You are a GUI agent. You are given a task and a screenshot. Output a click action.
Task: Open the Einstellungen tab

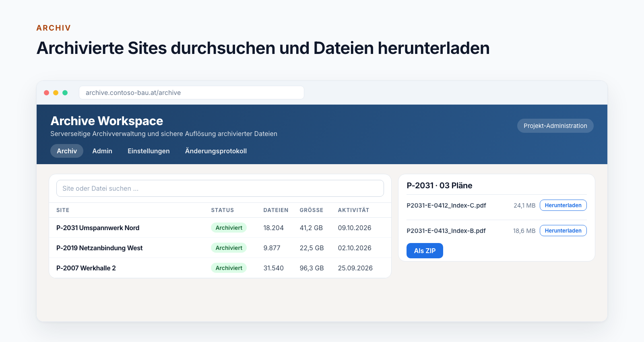(149, 151)
